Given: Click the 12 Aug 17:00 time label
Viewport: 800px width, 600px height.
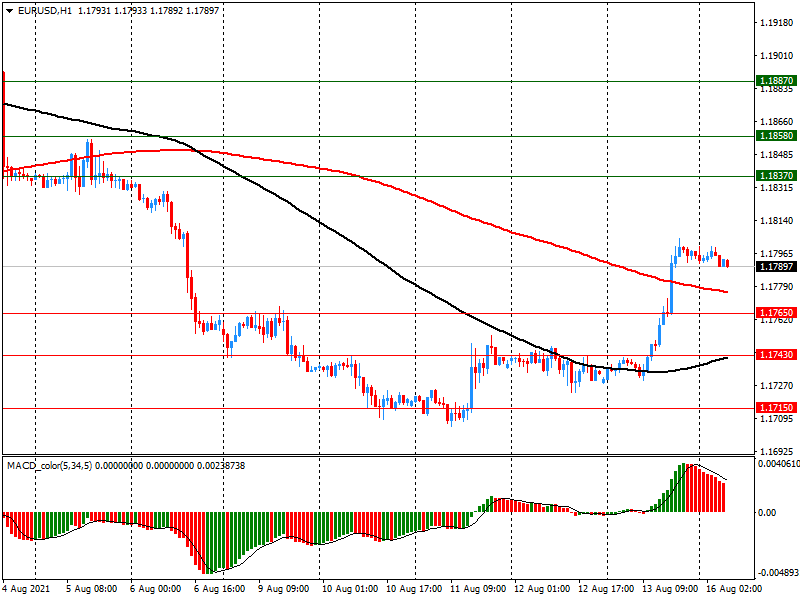Looking at the screenshot, I should point(606,589).
